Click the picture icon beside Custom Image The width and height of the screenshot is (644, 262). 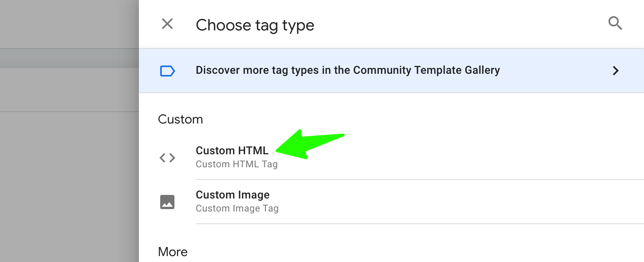[x=167, y=202]
